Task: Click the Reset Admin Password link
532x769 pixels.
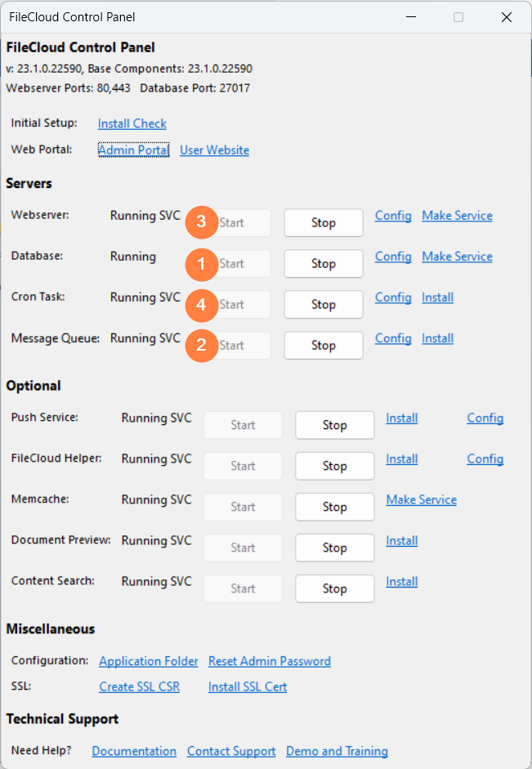Action: (269, 661)
